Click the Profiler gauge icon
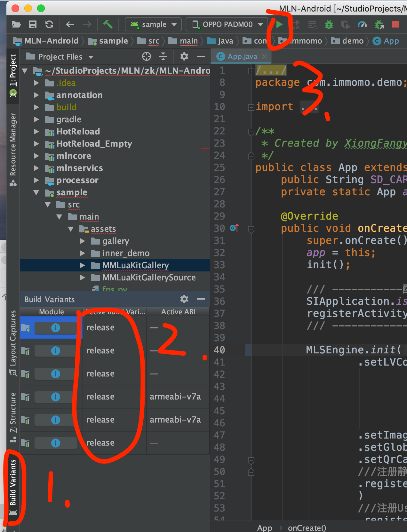Image resolution: width=407 pixels, height=532 pixels. pyautogui.click(x=362, y=25)
